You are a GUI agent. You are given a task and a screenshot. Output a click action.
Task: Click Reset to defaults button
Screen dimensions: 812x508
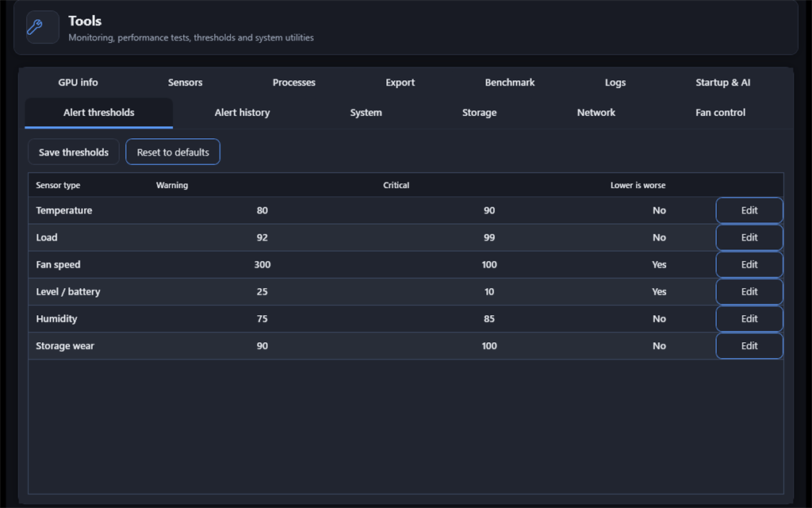[x=173, y=152]
